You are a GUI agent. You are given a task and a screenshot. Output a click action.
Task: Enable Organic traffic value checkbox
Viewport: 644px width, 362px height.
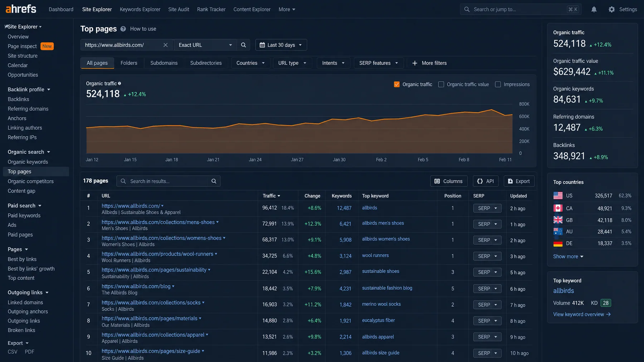[x=441, y=84]
